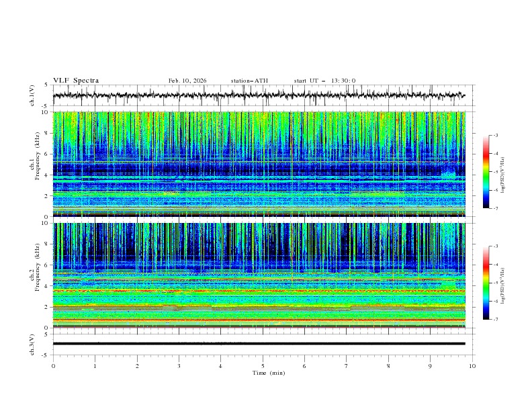The width and height of the screenshot is (532, 411).
Task: Click the 3 minute tick label on time axis
Action: 179,366
